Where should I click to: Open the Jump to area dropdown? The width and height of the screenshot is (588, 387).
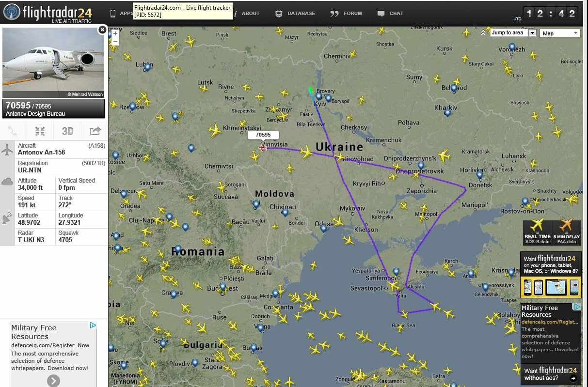click(x=513, y=33)
